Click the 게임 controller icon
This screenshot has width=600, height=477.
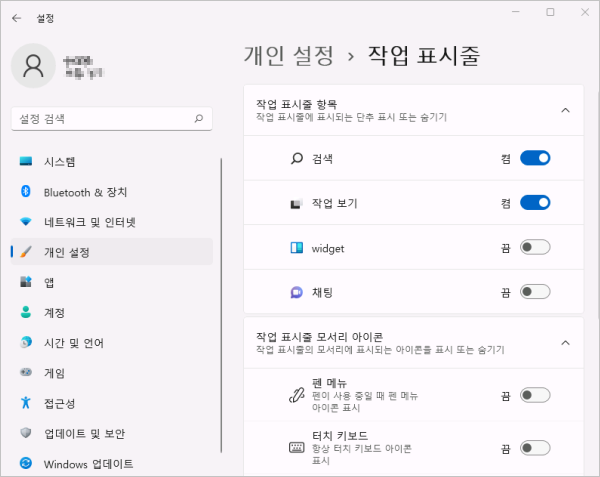26,372
